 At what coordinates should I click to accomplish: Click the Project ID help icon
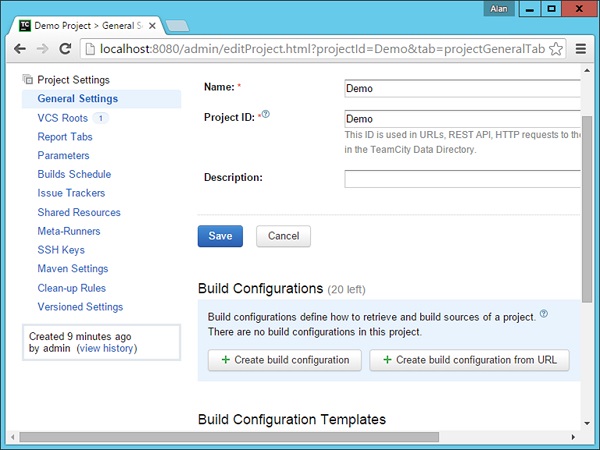[266, 115]
